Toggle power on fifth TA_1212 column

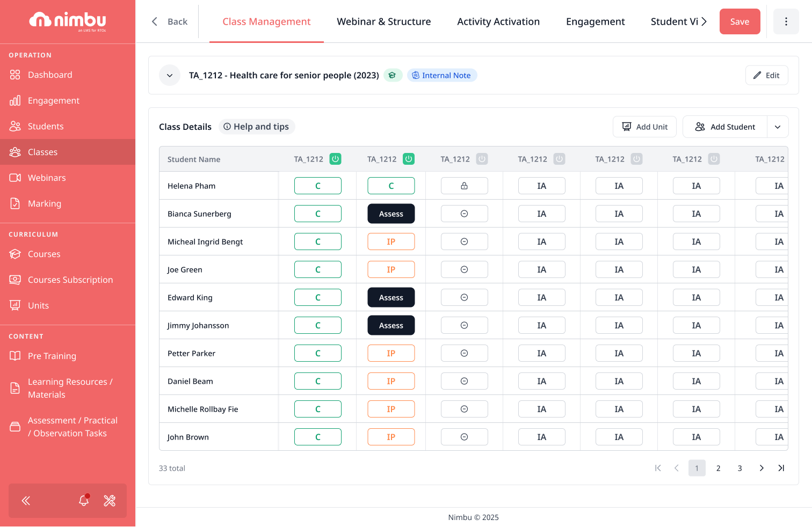[637, 159]
